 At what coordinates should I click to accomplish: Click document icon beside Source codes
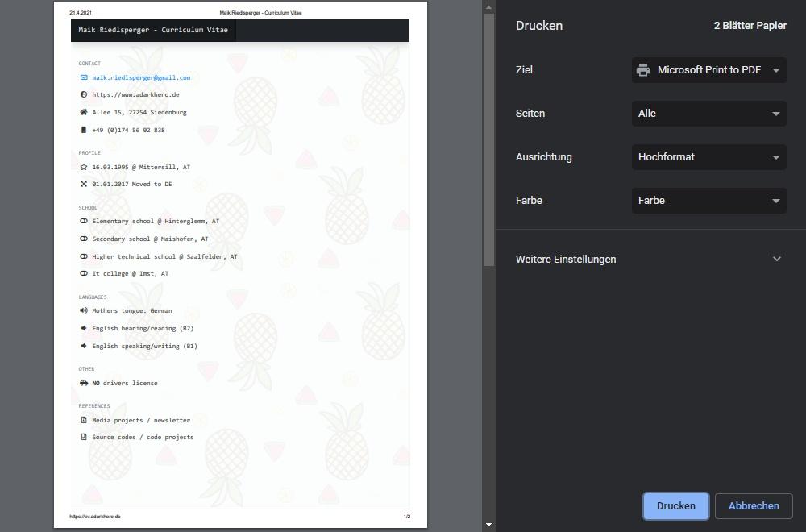(84, 437)
